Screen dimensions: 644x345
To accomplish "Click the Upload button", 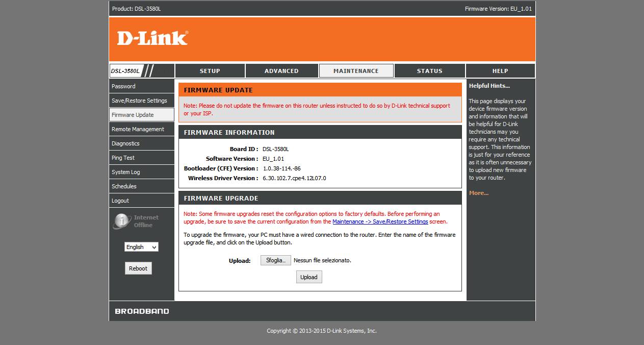I will tap(309, 277).
